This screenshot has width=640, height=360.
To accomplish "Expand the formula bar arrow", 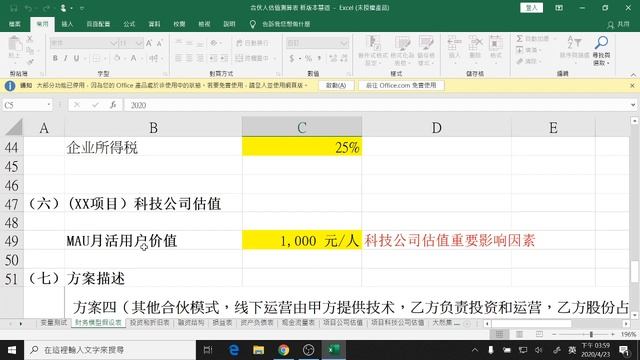I will pos(633,105).
